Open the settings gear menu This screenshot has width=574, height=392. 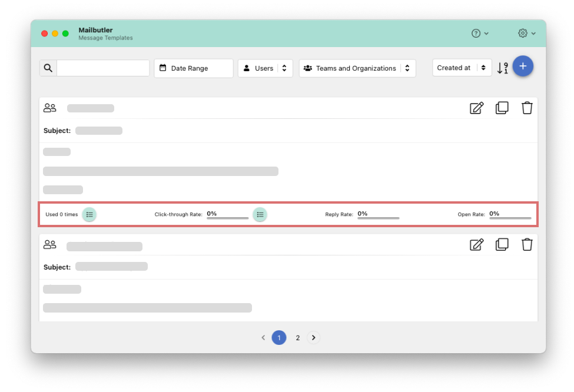526,34
